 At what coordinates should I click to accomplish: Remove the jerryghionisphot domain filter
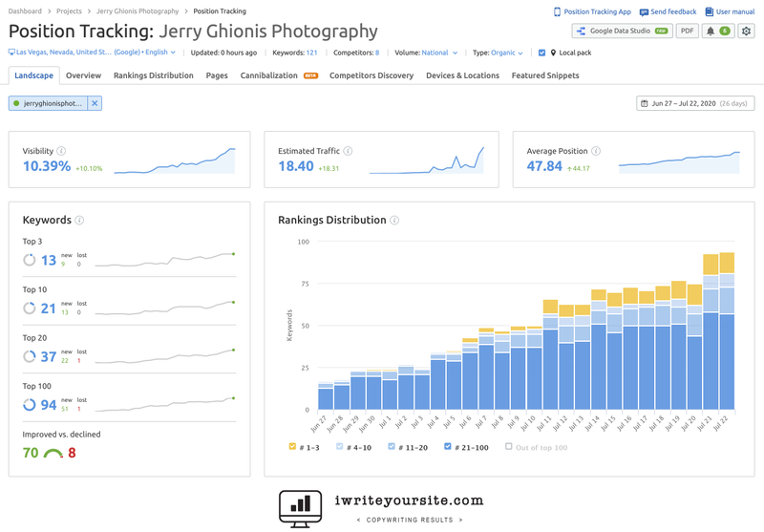pyautogui.click(x=95, y=103)
